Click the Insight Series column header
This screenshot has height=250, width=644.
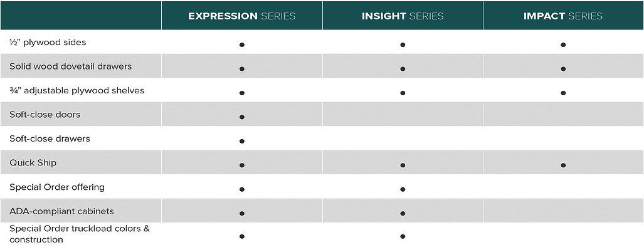403,16
